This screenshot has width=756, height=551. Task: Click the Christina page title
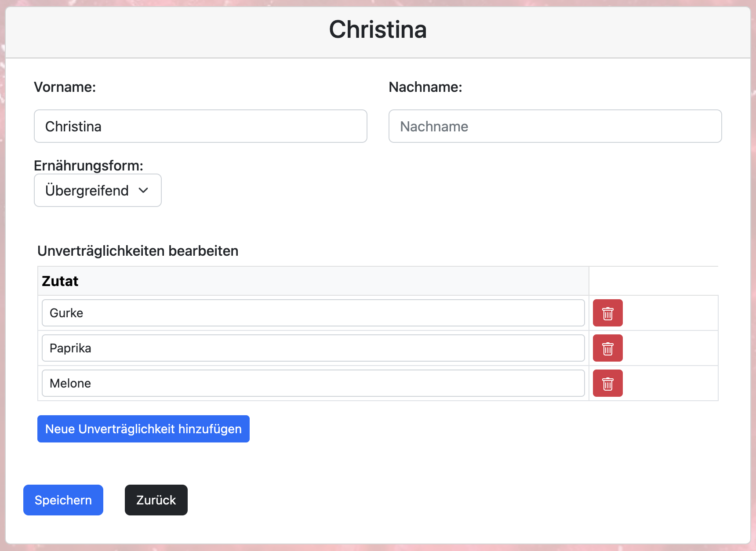click(378, 29)
